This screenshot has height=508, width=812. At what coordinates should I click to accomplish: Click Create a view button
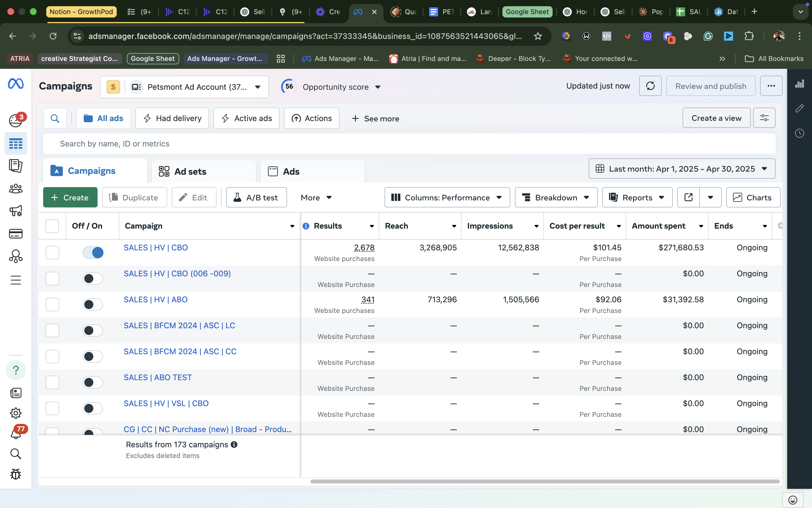tap(716, 118)
